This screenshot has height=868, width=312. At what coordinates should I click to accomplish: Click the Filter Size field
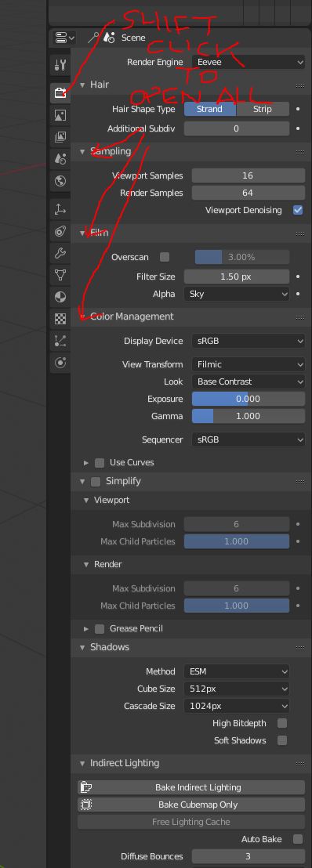[x=237, y=277]
